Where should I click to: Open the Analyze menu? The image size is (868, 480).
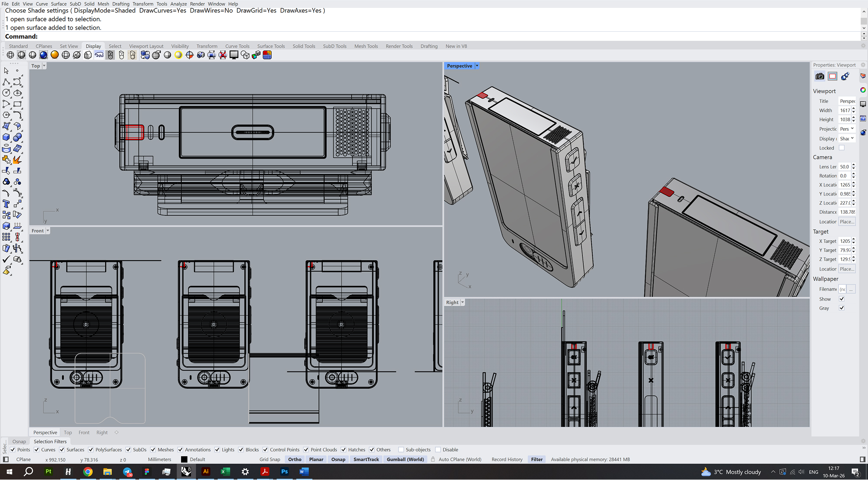(x=178, y=4)
